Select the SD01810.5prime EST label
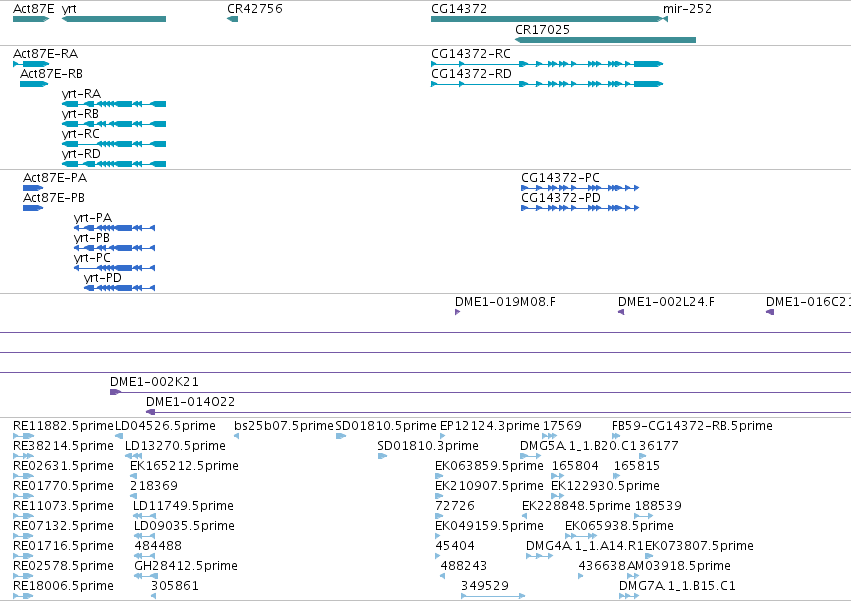The height and width of the screenshot is (601, 851). coord(386,426)
